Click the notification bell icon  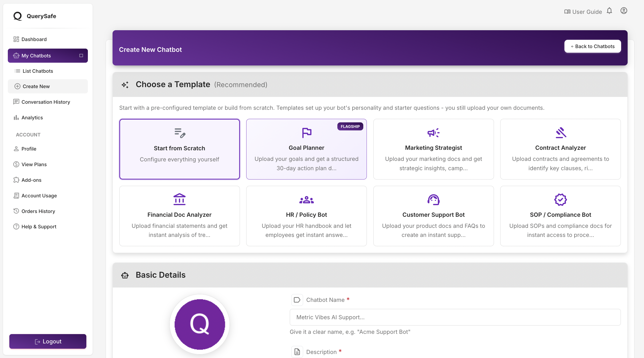tap(610, 11)
